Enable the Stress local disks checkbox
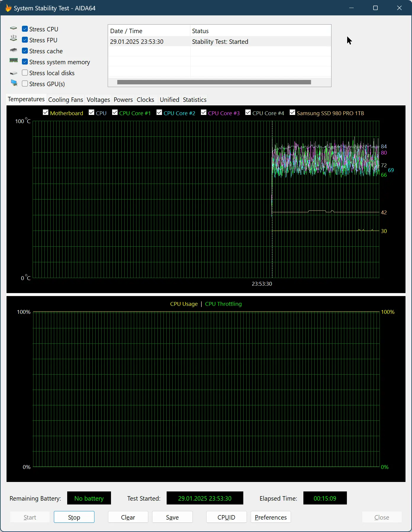This screenshot has height=532, width=412. tap(25, 73)
